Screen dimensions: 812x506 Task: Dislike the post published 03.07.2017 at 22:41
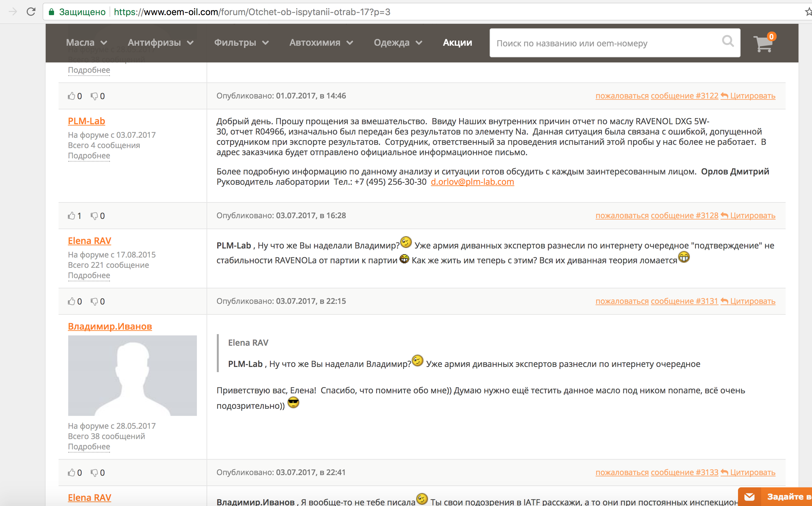tap(94, 473)
